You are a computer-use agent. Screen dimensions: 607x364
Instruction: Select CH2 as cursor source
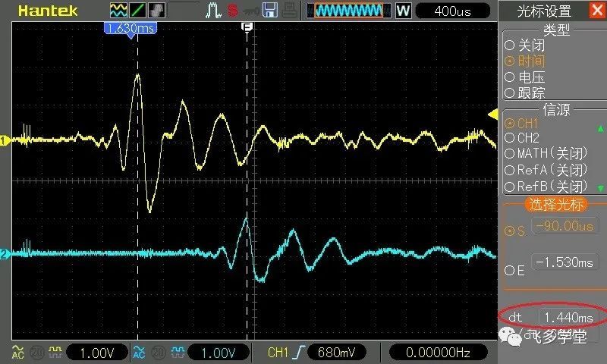[x=522, y=138]
